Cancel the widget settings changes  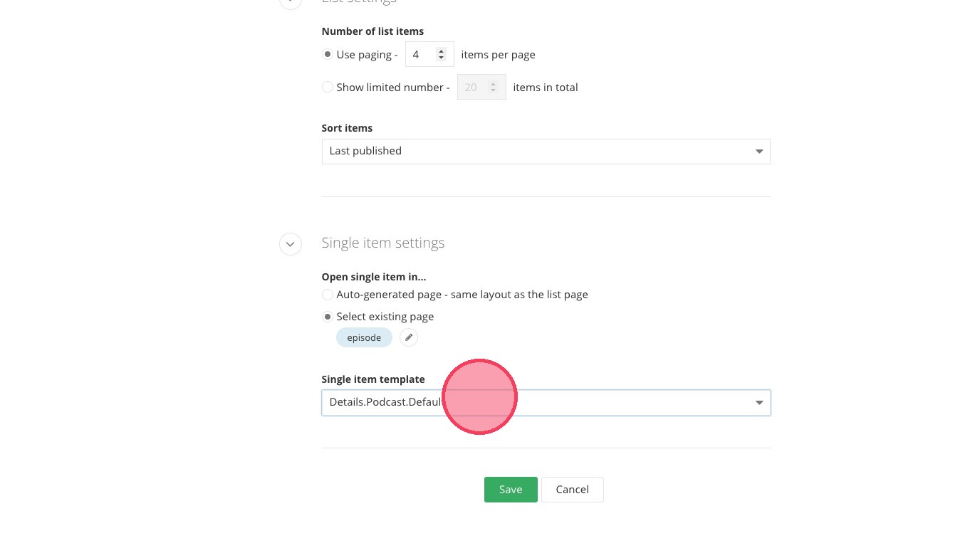point(572,490)
